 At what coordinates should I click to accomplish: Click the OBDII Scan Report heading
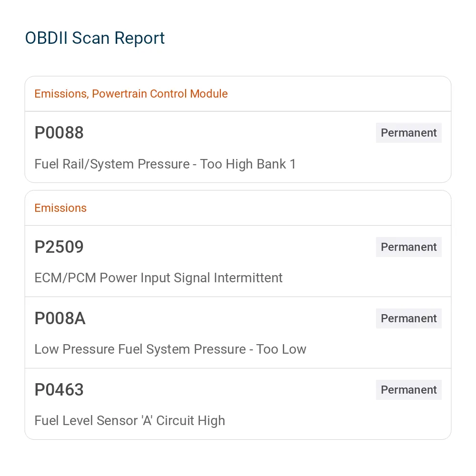coord(95,38)
